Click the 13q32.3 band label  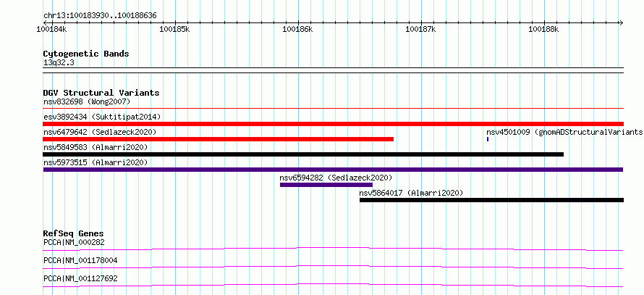coord(59,62)
